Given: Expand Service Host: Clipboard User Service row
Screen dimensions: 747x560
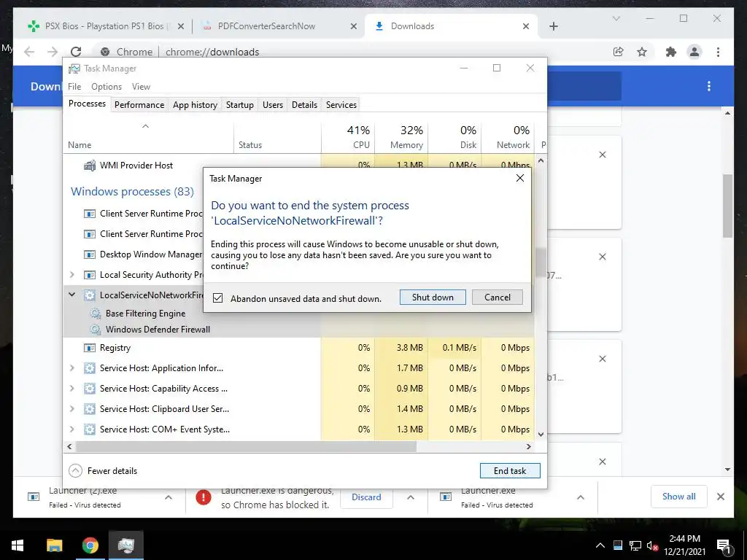Looking at the screenshot, I should 72,408.
